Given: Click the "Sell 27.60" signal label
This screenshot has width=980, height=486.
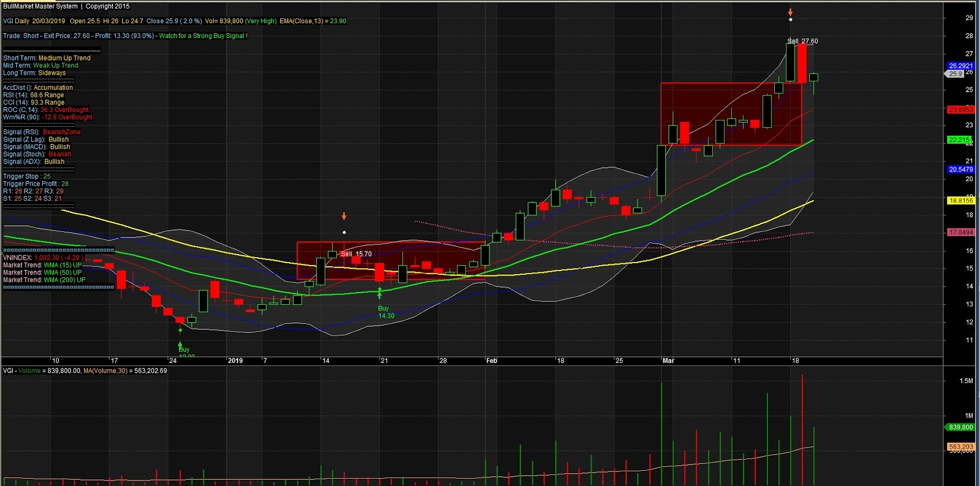Looking at the screenshot, I should (802, 41).
